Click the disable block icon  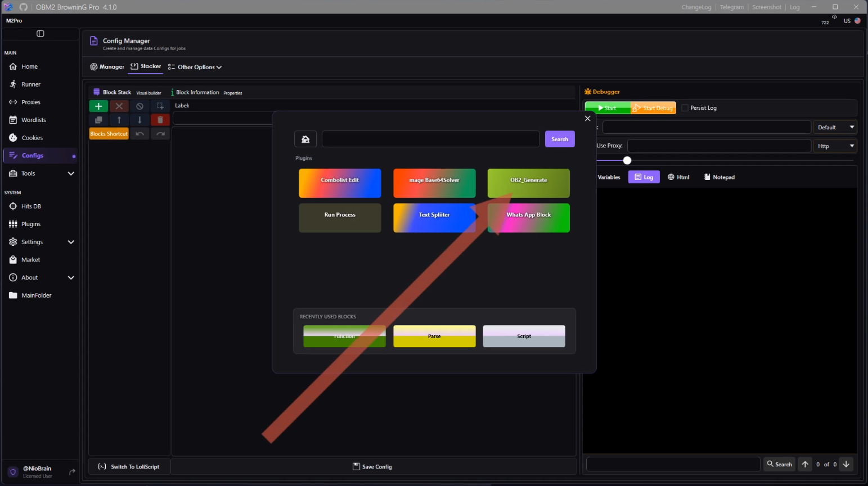[x=140, y=106]
